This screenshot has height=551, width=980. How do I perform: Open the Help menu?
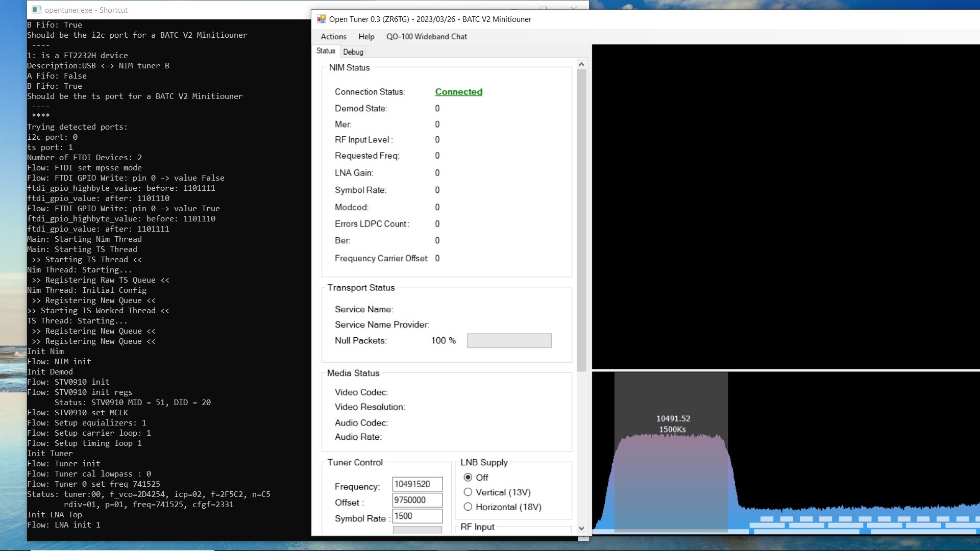pos(366,37)
